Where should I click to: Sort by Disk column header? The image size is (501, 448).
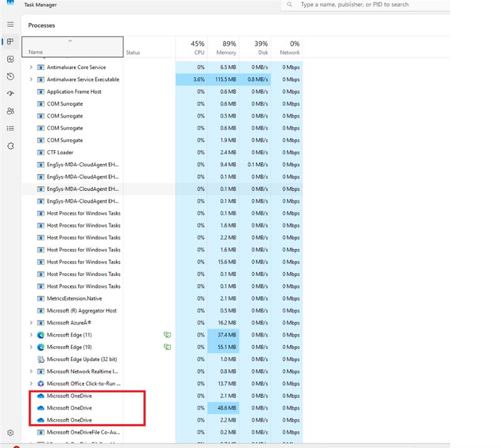[255, 47]
